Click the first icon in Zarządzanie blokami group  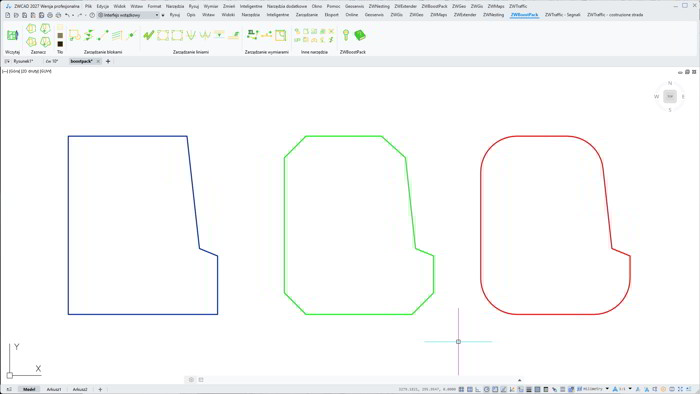(75, 35)
